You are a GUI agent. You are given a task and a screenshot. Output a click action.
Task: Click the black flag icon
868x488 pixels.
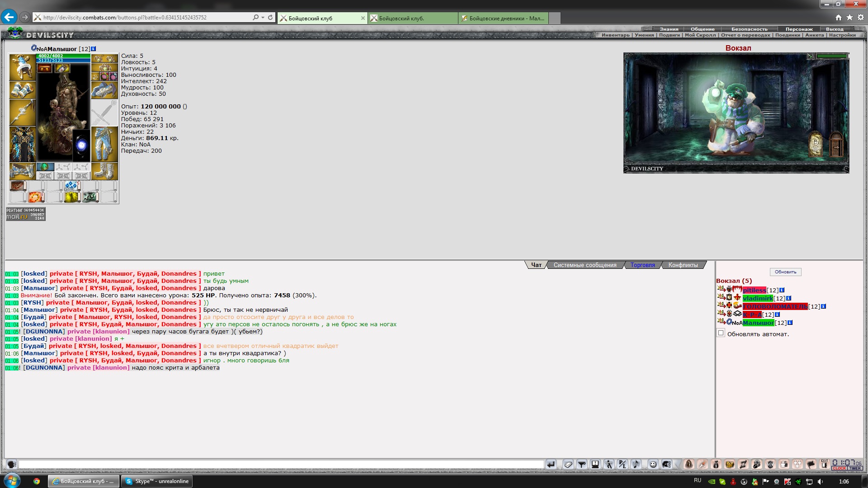(x=811, y=464)
